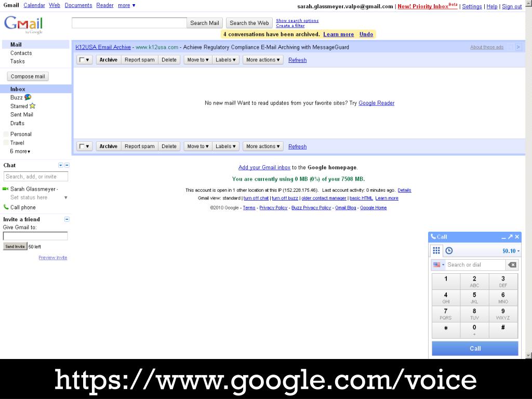Open Google Reader link

(377, 103)
